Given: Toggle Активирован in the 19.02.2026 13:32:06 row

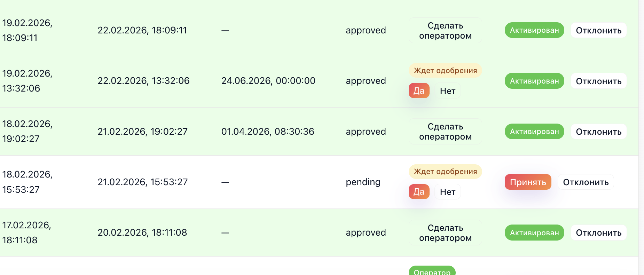Looking at the screenshot, I should (534, 81).
